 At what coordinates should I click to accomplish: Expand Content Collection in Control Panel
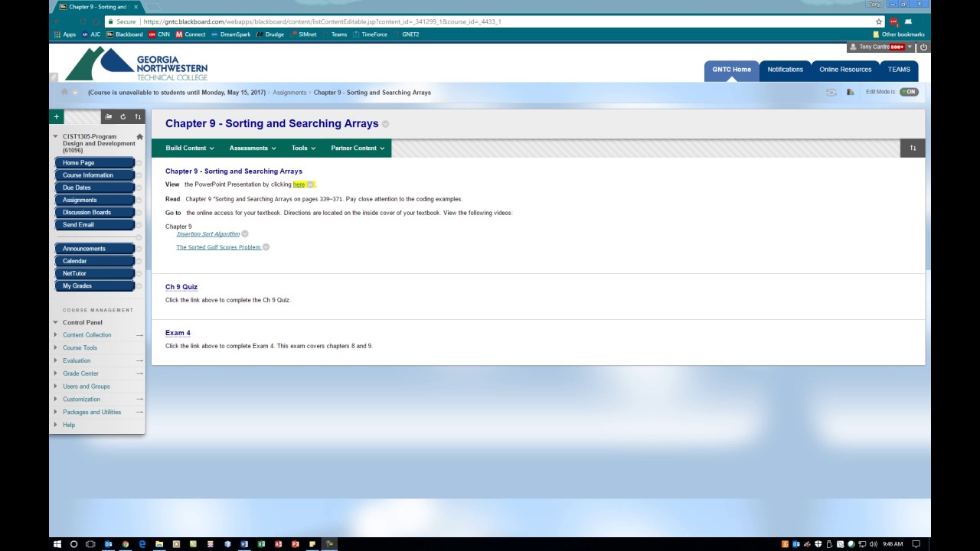pos(55,335)
